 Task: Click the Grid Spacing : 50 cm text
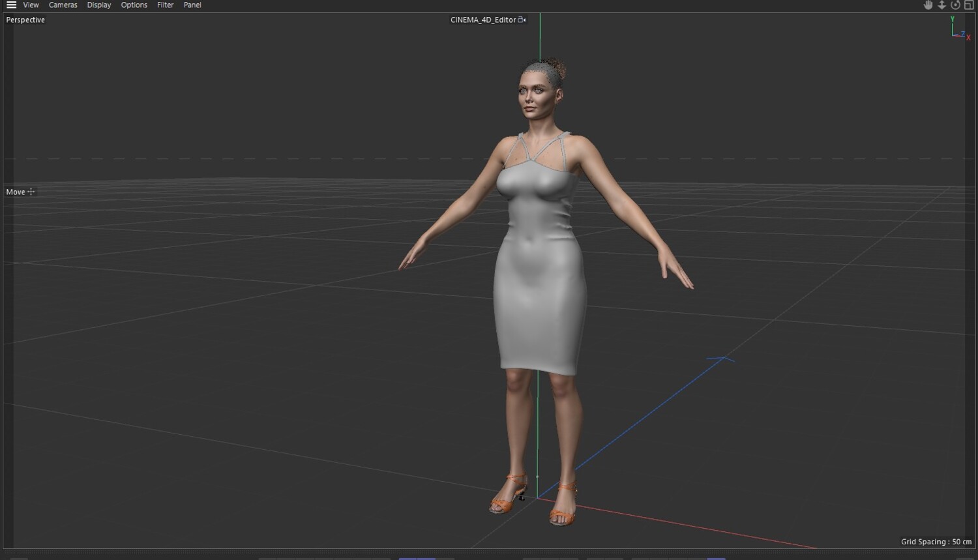tap(936, 542)
